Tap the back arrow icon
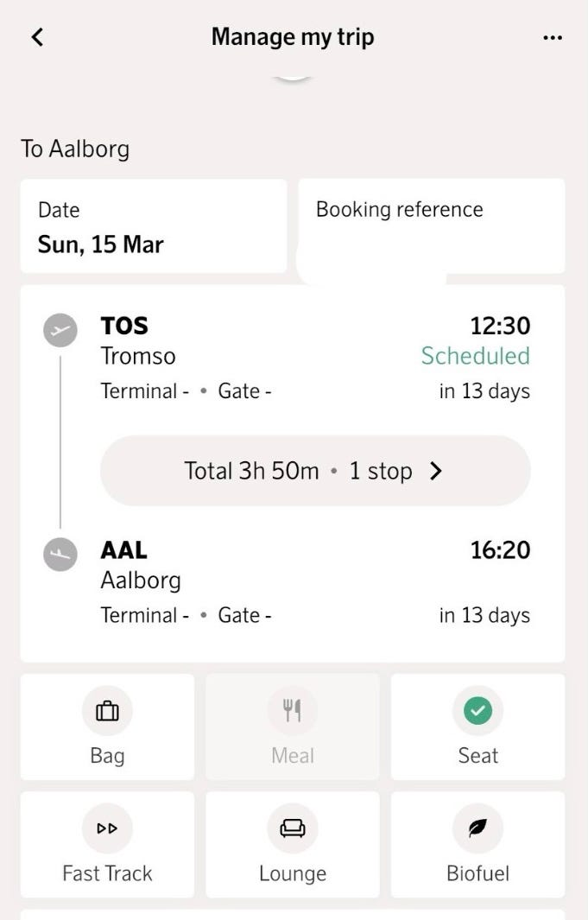The height and width of the screenshot is (920, 588). [x=37, y=37]
